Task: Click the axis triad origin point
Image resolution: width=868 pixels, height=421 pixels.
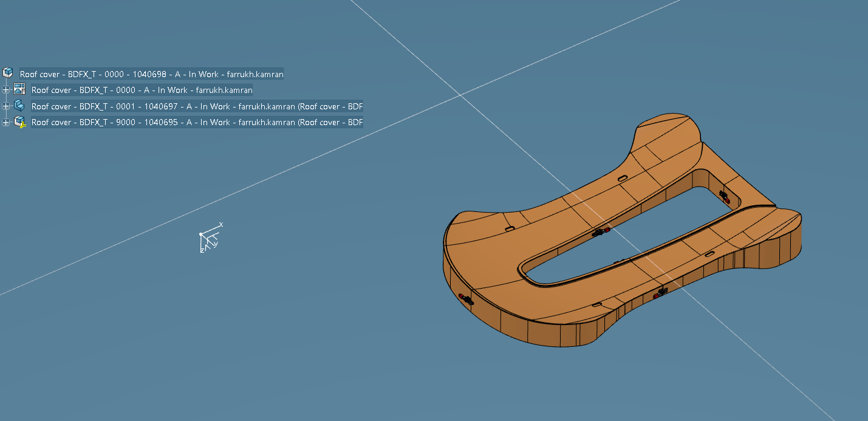Action: point(201,234)
